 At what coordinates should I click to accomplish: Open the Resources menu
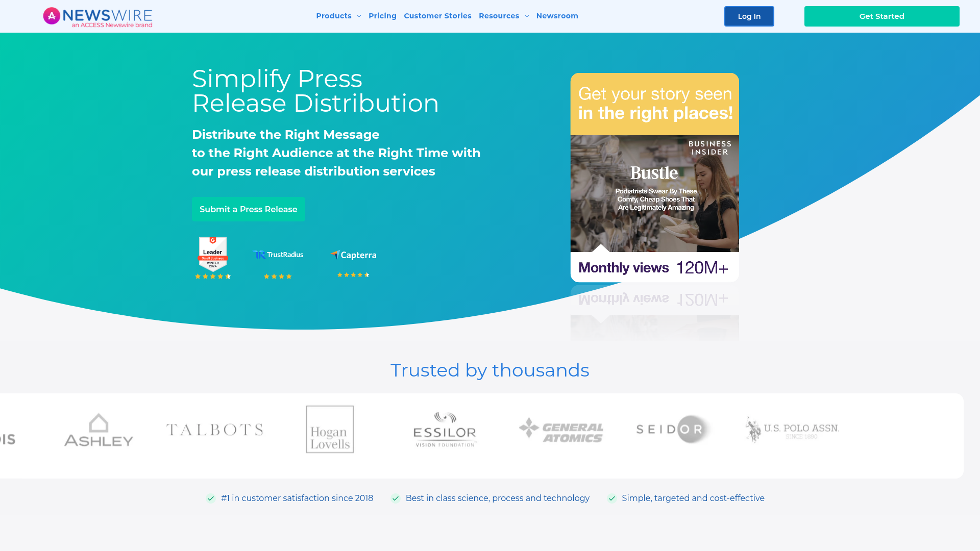pyautogui.click(x=499, y=16)
